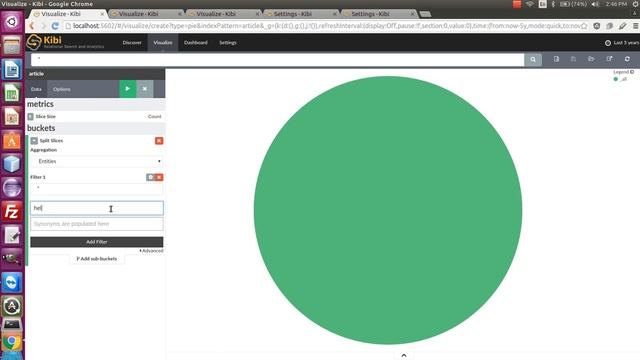
Task: Open the Settings page in Kibi
Action: (x=228, y=42)
